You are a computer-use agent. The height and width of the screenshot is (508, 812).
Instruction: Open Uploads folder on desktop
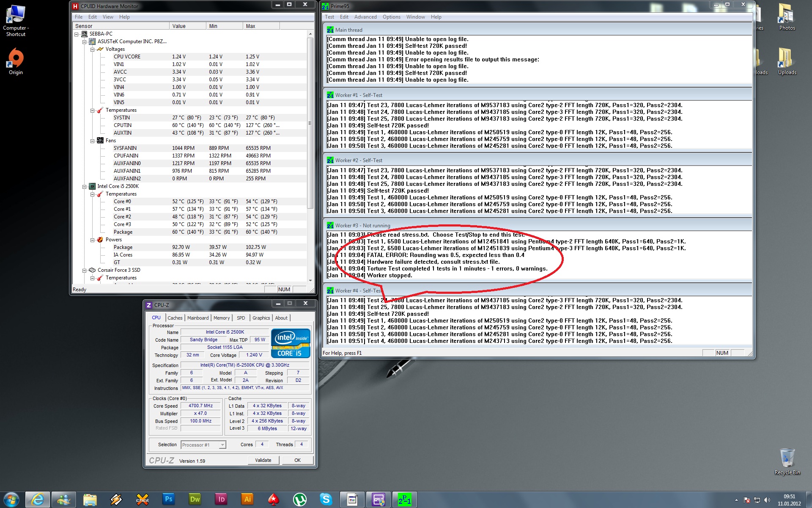point(787,61)
